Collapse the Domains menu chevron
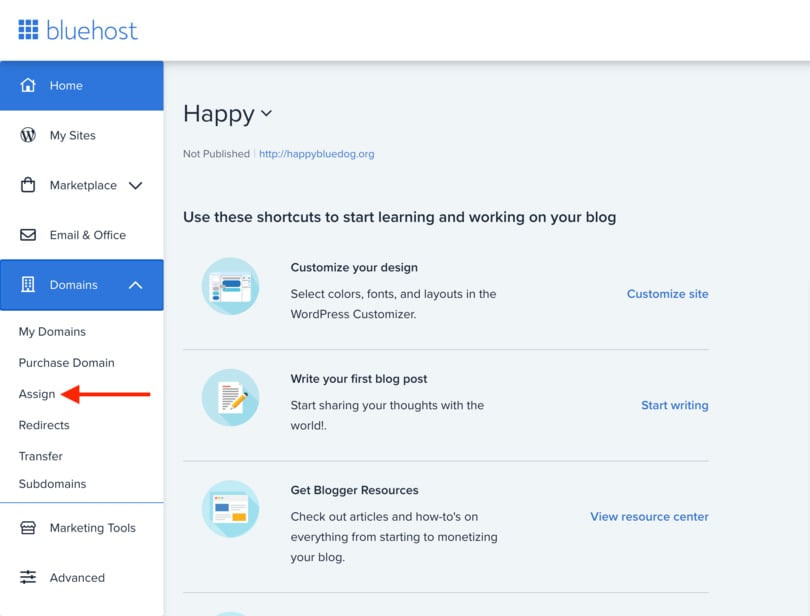The height and width of the screenshot is (616, 810). coord(135,285)
